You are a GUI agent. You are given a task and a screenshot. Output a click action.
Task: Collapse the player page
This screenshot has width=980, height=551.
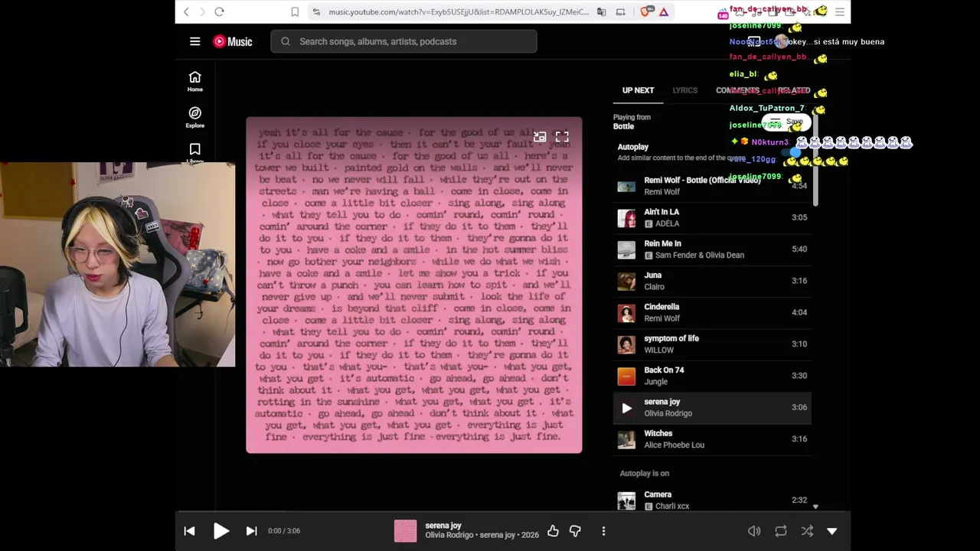832,531
